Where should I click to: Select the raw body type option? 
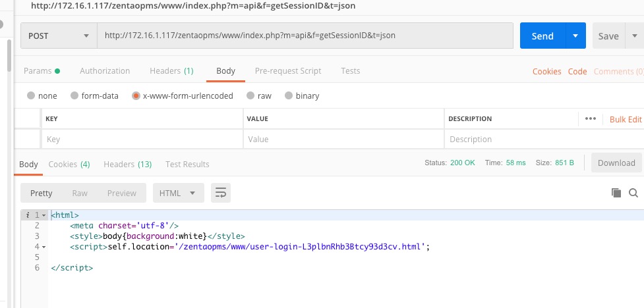coord(250,95)
